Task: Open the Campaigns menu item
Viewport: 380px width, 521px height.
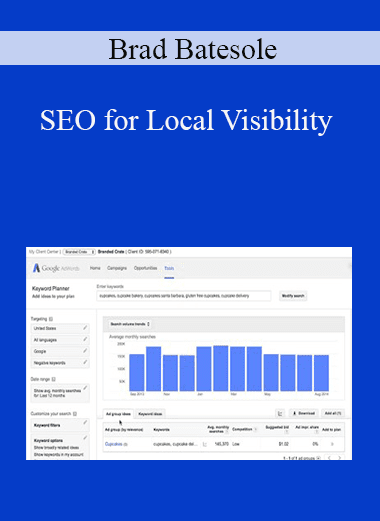Action: 117,268
